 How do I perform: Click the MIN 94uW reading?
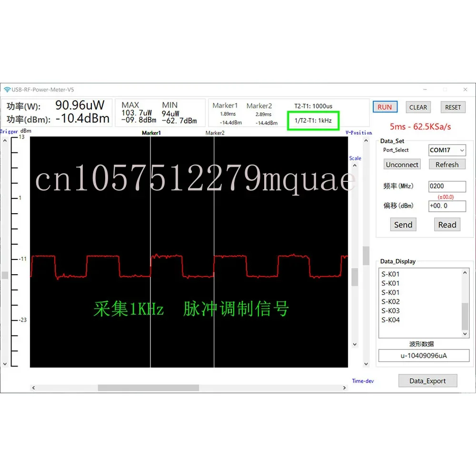pyautogui.click(x=170, y=113)
